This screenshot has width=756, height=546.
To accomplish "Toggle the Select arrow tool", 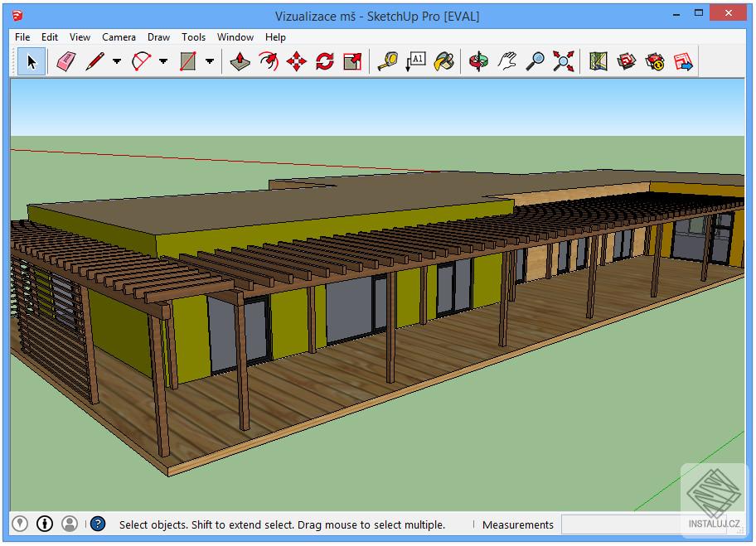I will click(30, 60).
